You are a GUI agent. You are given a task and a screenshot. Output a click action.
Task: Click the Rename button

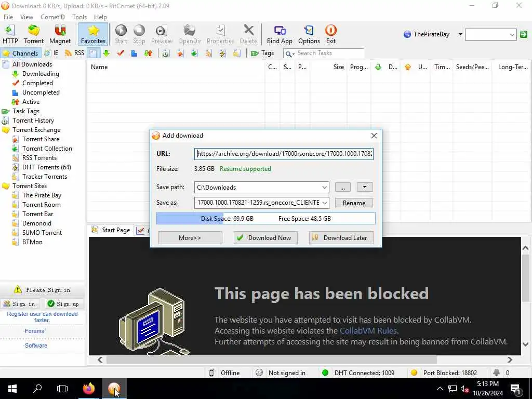click(354, 203)
